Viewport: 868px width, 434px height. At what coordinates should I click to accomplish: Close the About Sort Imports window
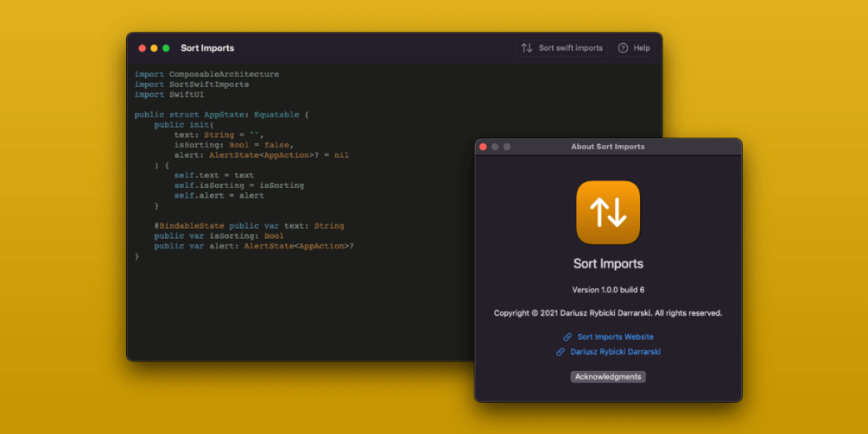(483, 147)
